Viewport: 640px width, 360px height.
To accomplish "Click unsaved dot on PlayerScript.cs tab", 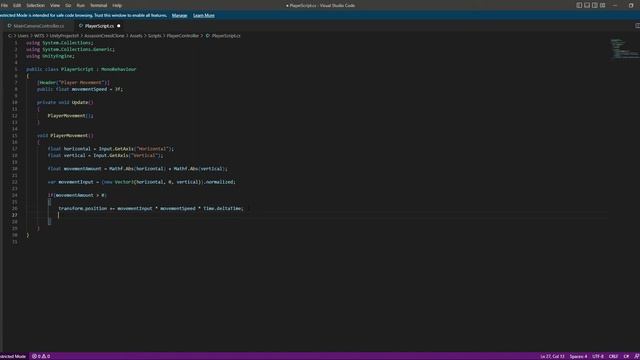I will pos(119,26).
